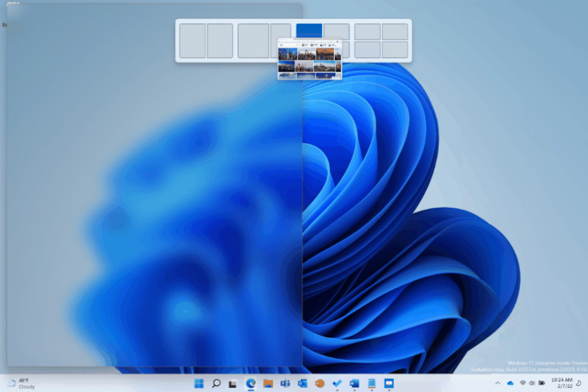Select the wide left zone of the uneven layout
Image resolution: width=588 pixels, height=392 pixels.
click(253, 41)
